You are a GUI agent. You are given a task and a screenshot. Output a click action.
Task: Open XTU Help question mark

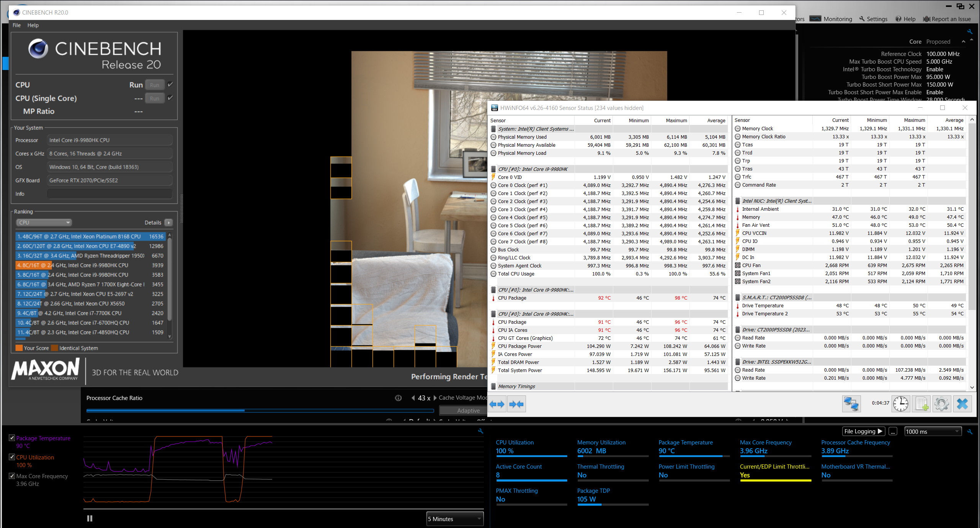898,19
